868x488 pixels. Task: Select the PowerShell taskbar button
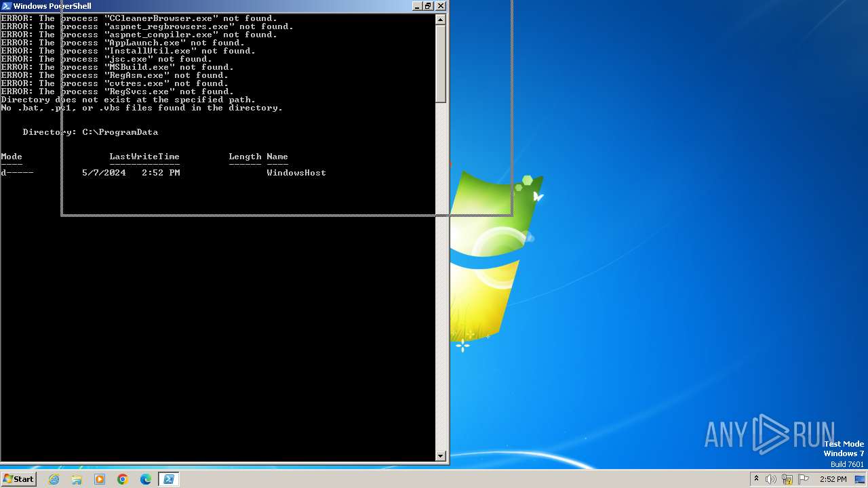[x=169, y=479]
